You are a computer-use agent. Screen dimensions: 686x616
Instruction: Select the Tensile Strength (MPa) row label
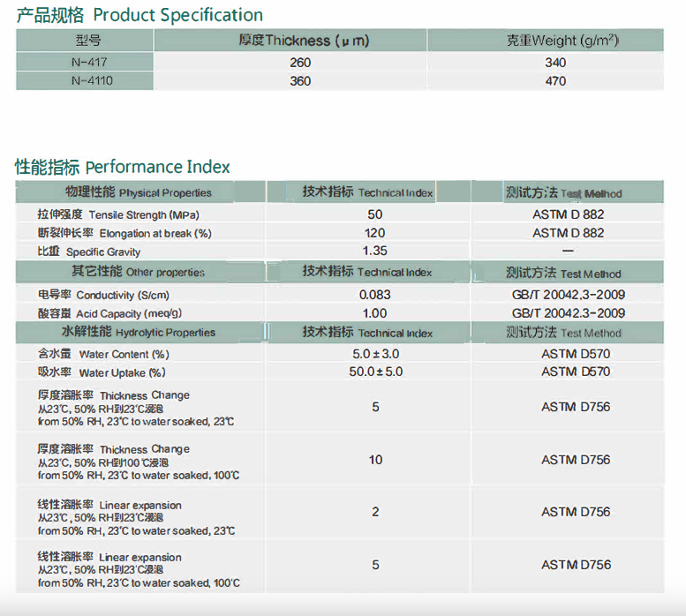(x=111, y=214)
